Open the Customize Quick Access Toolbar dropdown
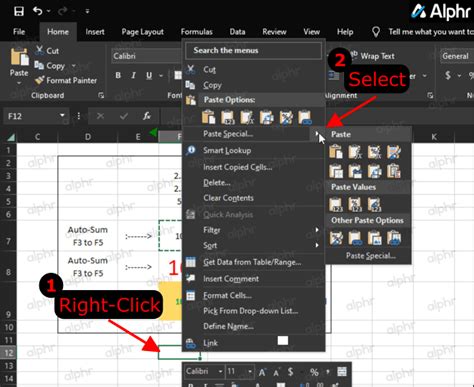474x387 pixels. point(87,11)
